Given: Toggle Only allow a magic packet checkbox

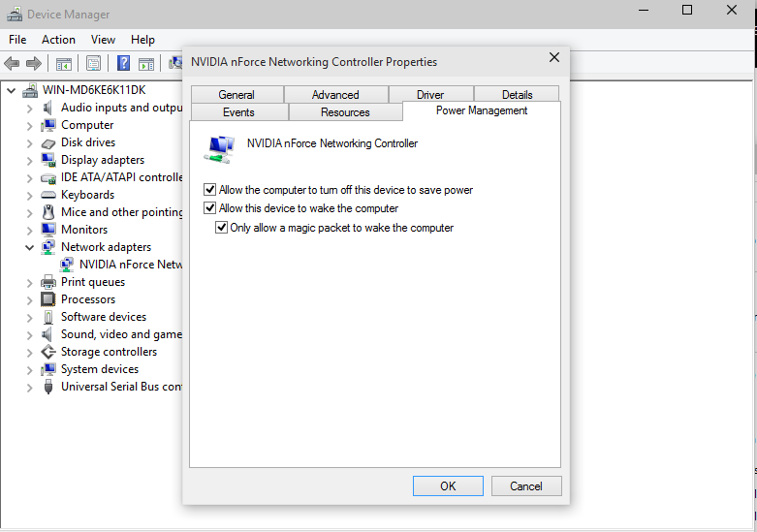Looking at the screenshot, I should tap(221, 227).
